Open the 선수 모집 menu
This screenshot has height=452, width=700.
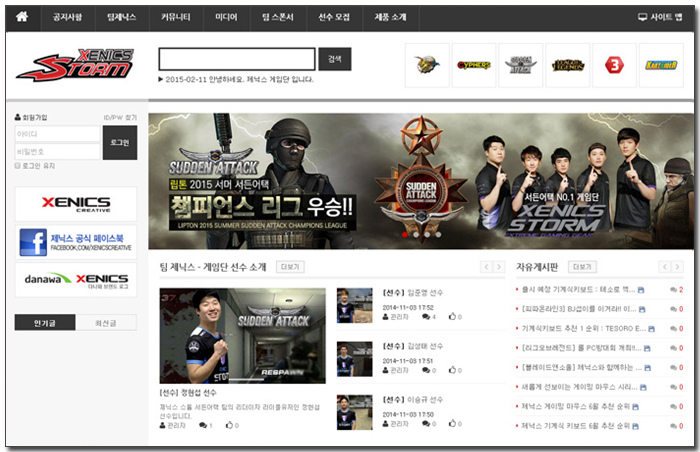point(334,17)
